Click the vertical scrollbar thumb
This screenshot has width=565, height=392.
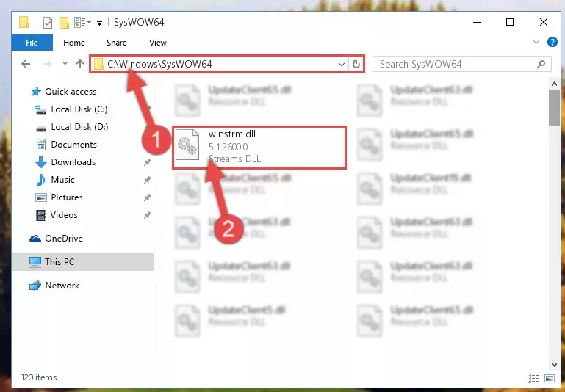pyautogui.click(x=554, y=108)
